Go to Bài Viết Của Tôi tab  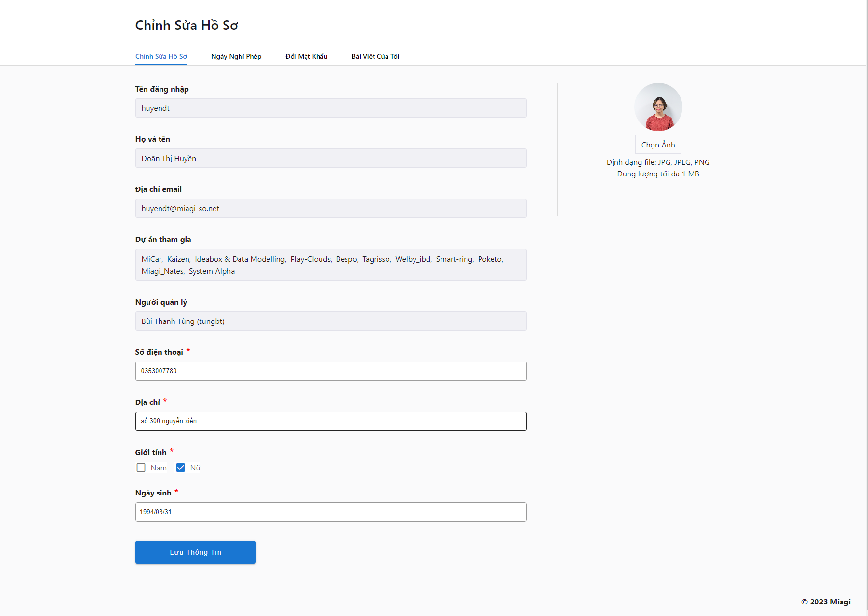[375, 56]
